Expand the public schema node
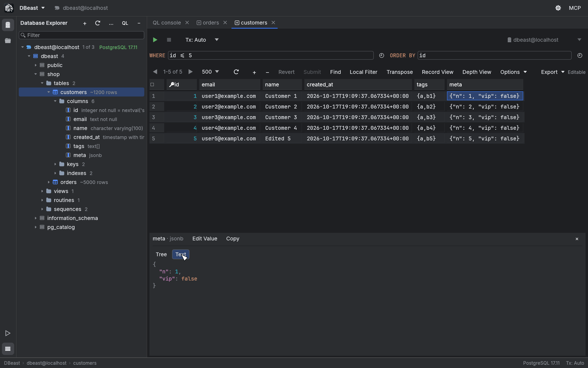 (x=36, y=65)
